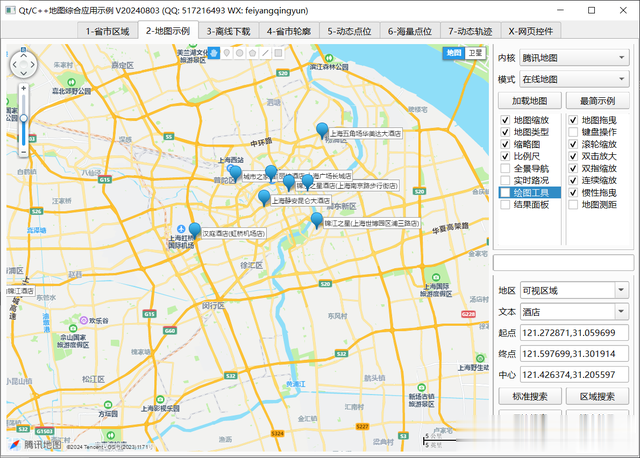
Task: Enable the 全景导航 checkbox
Action: coord(505,168)
